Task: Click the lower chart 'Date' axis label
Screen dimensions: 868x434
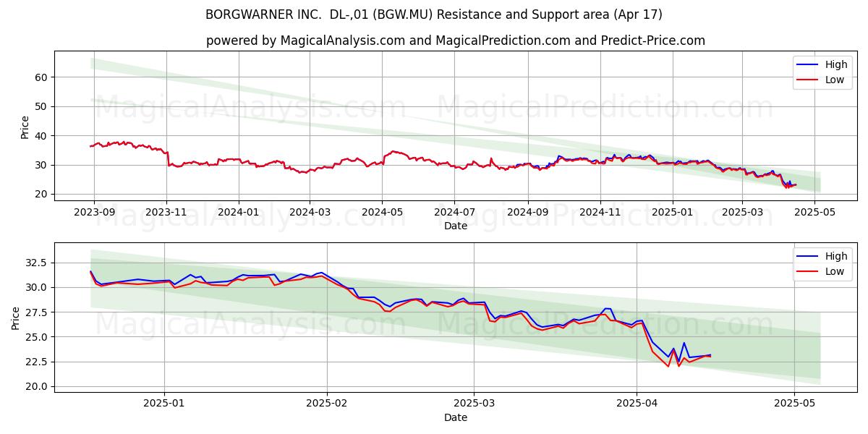Action: (x=456, y=417)
